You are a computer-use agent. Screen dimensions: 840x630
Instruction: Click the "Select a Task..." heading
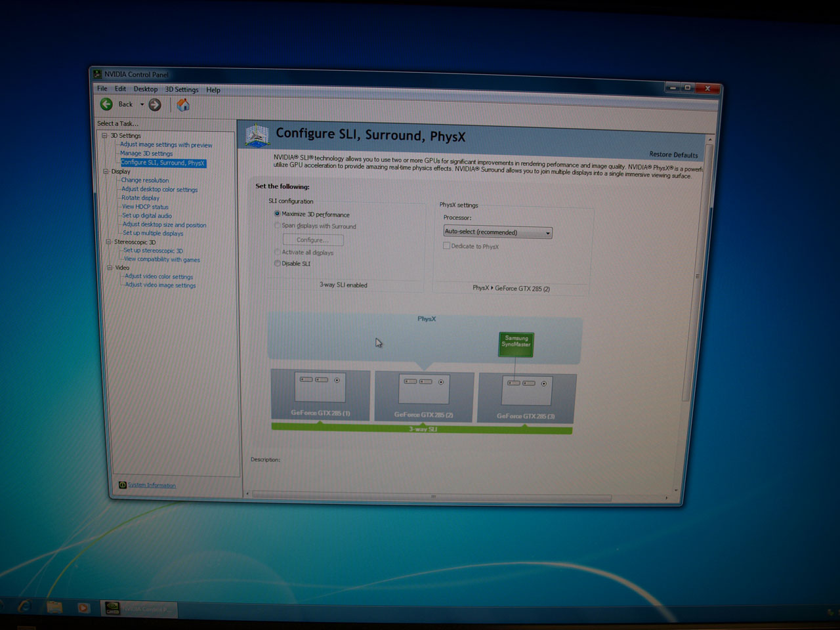[118, 123]
